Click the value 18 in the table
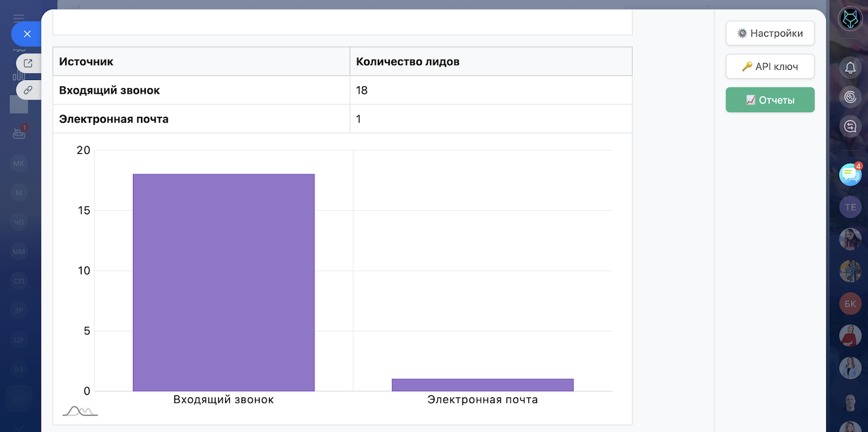This screenshot has height=432, width=868. [361, 90]
